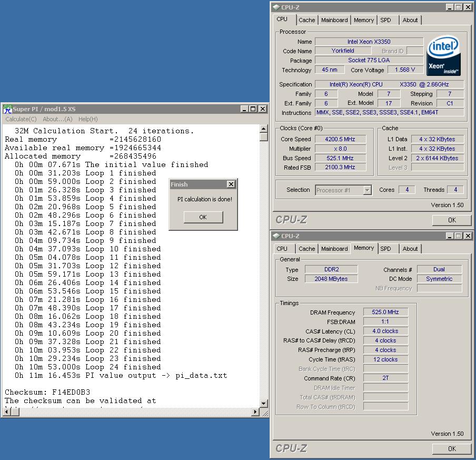Click the C1 revision value
Screen dimensions: 476x460
450,103
